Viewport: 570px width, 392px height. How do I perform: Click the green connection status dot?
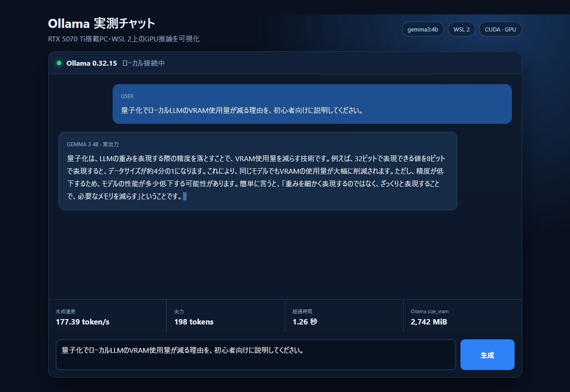tap(59, 63)
